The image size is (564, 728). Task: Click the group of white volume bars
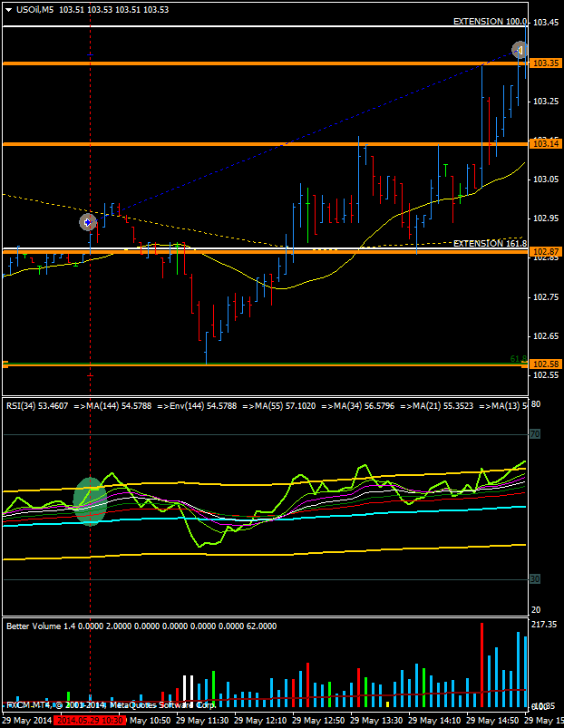(x=189, y=691)
